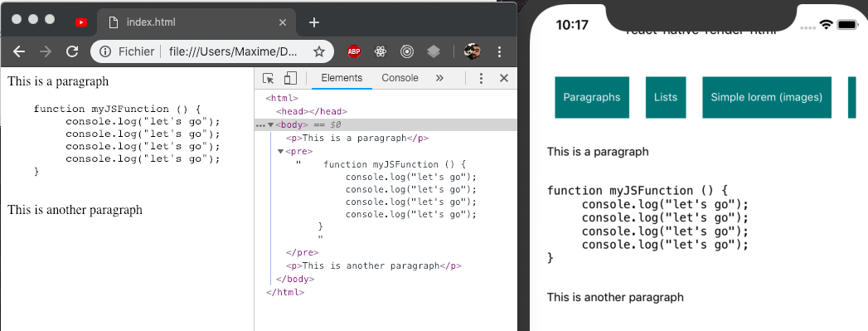Select the index.html tab
The height and width of the screenshot is (331, 868).
tap(196, 22)
